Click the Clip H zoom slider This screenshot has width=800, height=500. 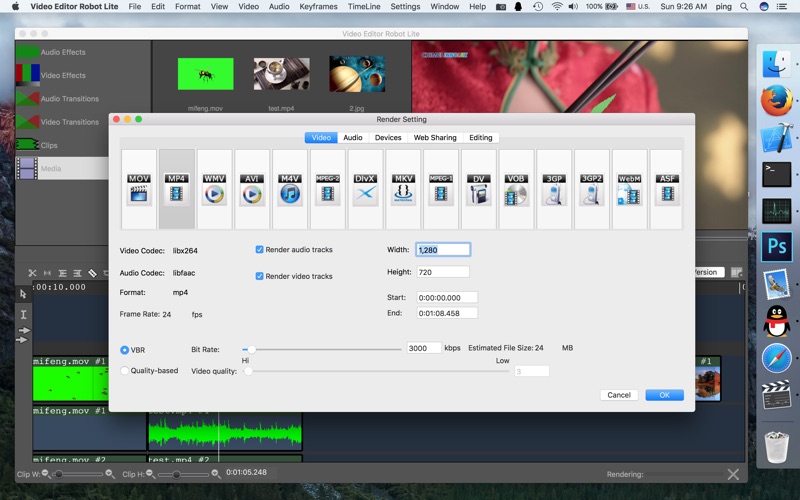coord(184,474)
